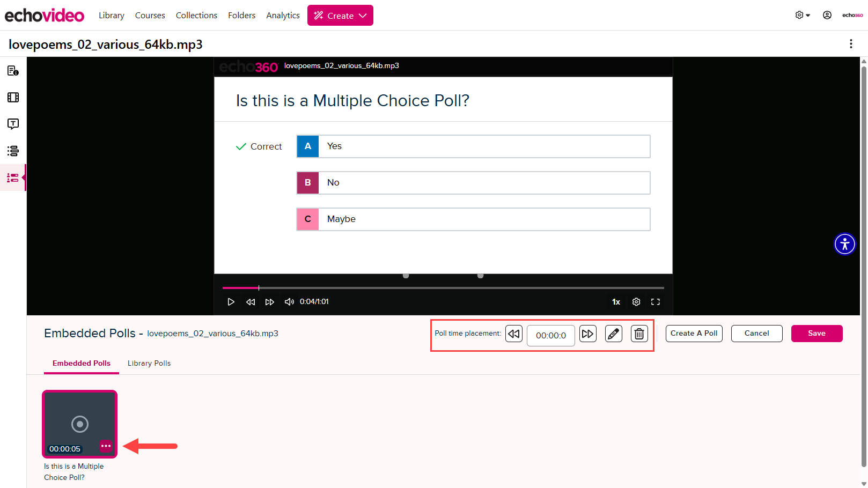Select the highlighted polls icon in the sidebar

(13, 178)
